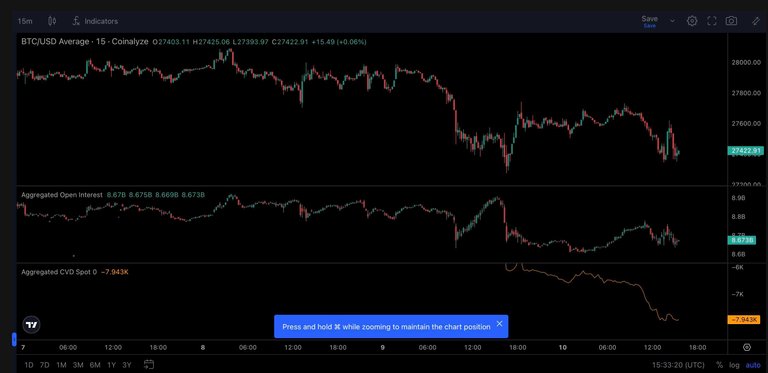Click the day 10 time axis label
The height and width of the screenshot is (373, 768).
(x=563, y=348)
